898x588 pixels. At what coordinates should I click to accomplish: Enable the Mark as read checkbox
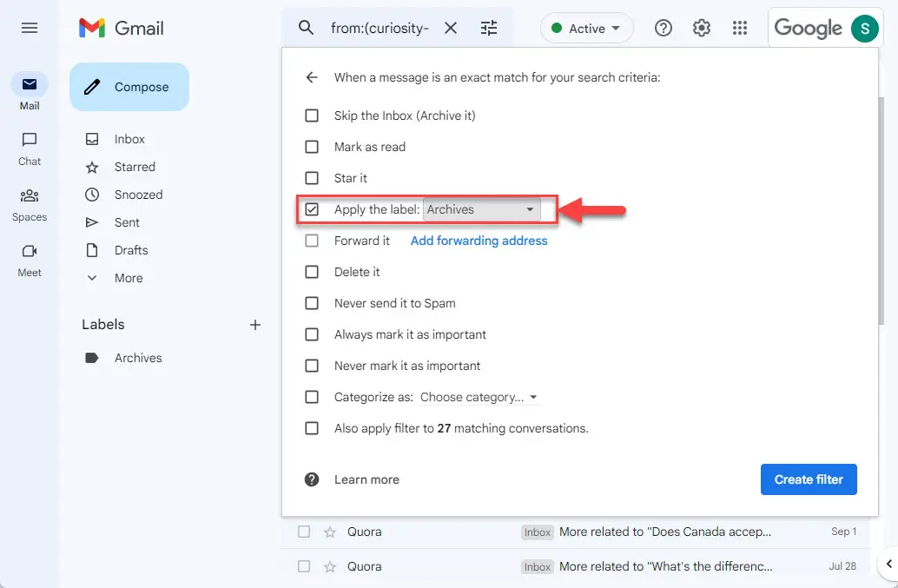click(312, 147)
